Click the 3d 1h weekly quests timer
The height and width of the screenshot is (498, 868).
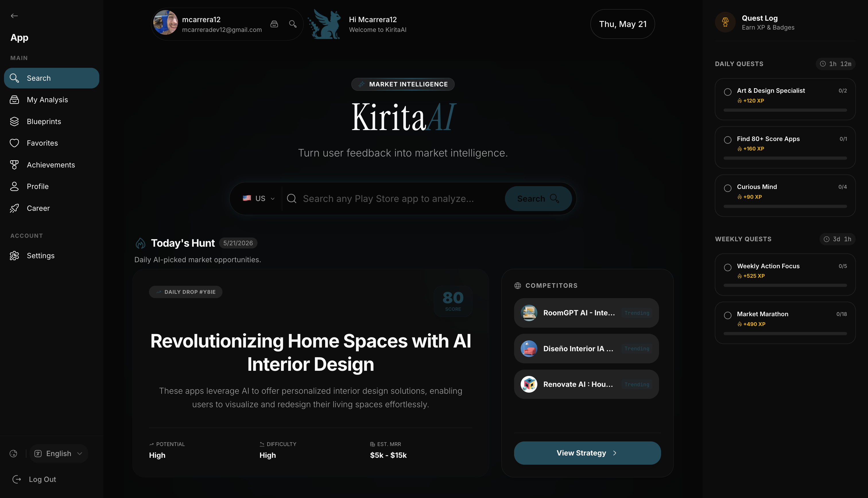coord(838,239)
